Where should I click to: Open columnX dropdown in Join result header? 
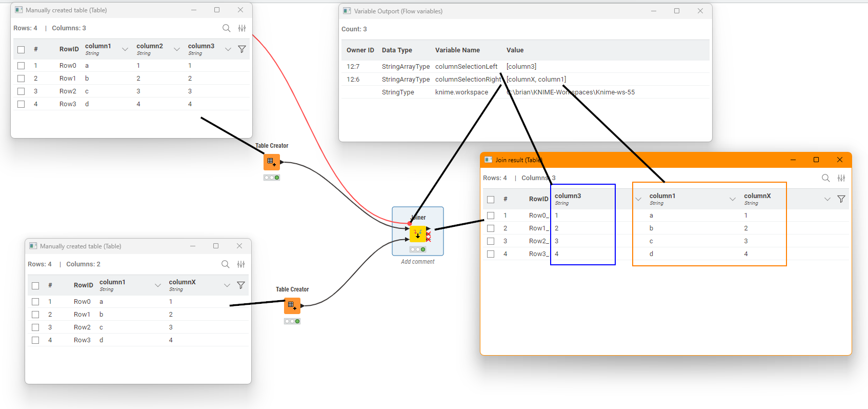pyautogui.click(x=827, y=199)
